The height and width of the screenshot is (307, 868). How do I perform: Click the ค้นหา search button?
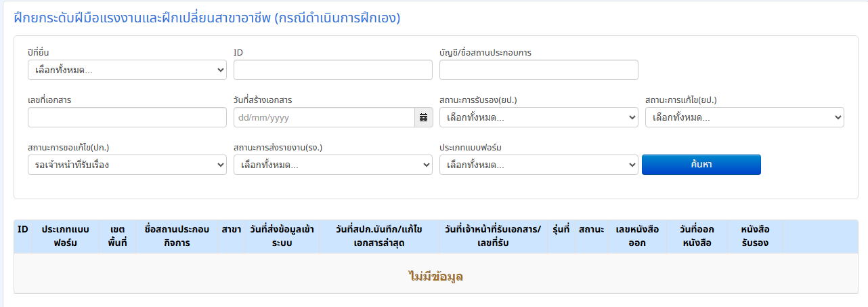(701, 165)
